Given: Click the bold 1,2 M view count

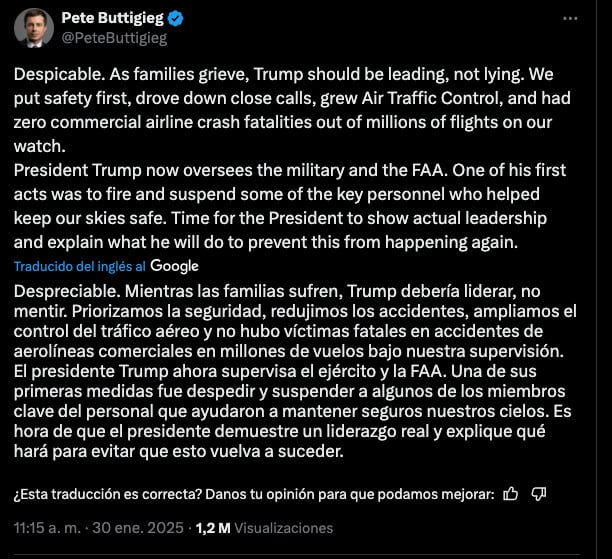Looking at the screenshot, I should 213,527.
